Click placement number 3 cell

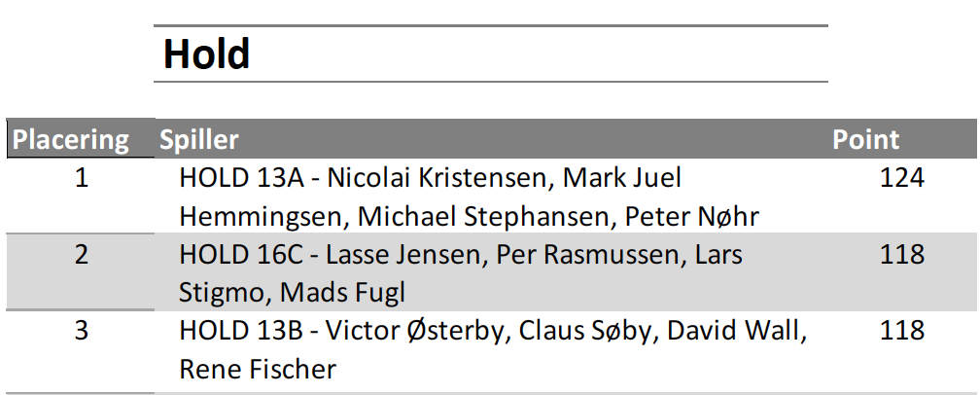(x=82, y=331)
